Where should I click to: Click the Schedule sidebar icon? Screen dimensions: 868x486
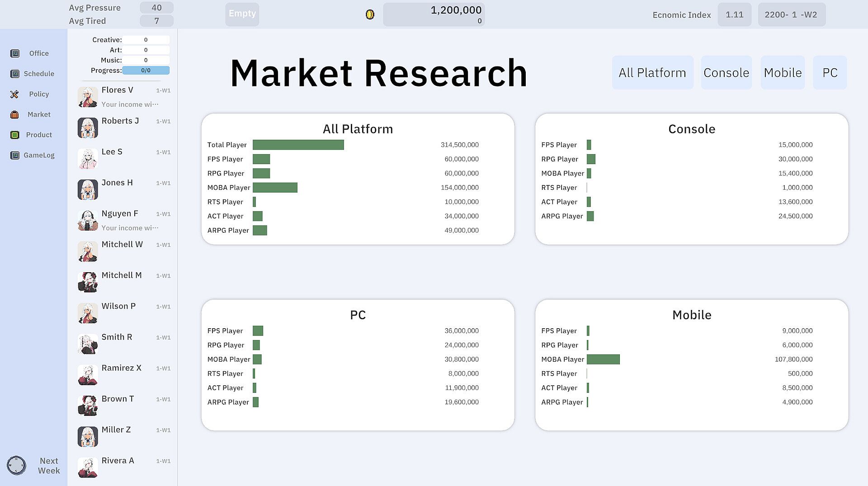[x=15, y=74]
